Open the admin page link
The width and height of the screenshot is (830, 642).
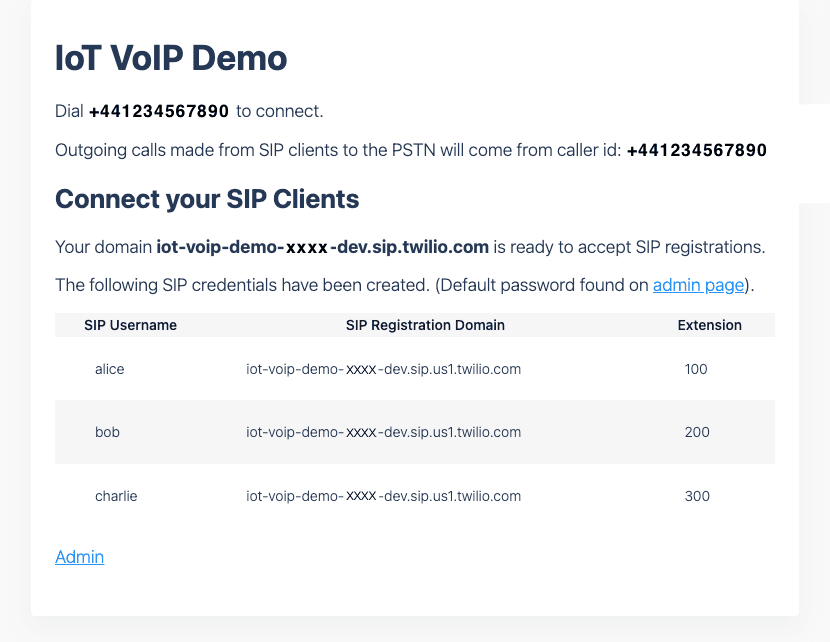point(698,285)
